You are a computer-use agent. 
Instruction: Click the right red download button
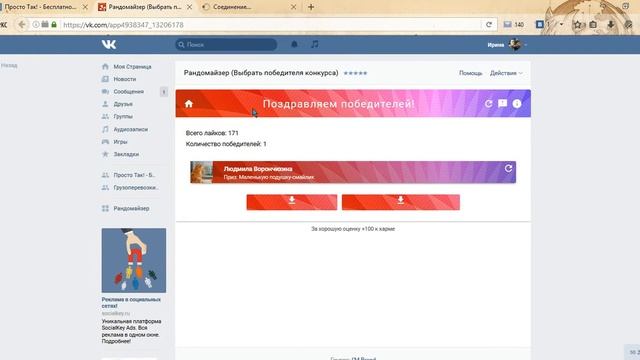pyautogui.click(x=401, y=202)
